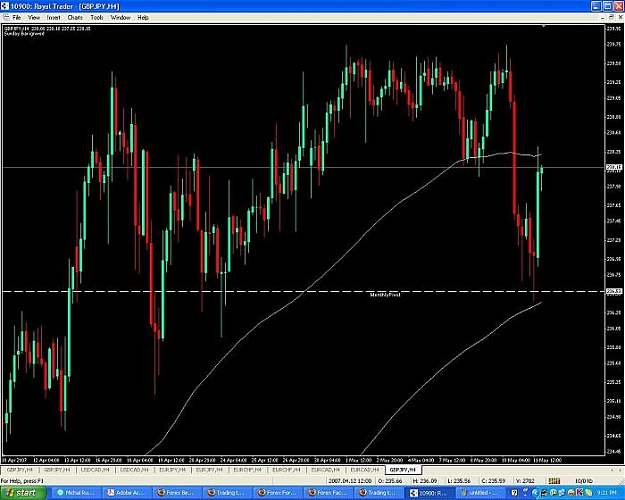Open the Windows Start button

tap(23, 493)
